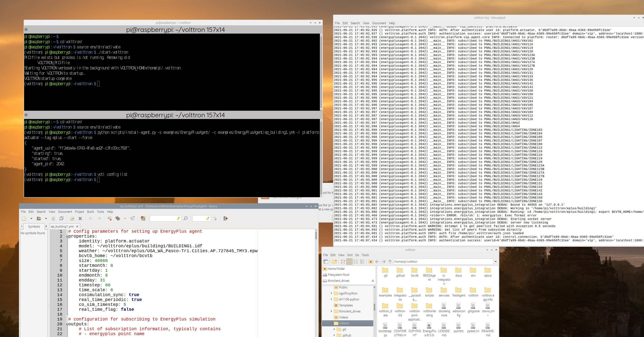The image size is (644, 337).
Task: Toggle icon view mode in file manager
Action: [349, 261]
